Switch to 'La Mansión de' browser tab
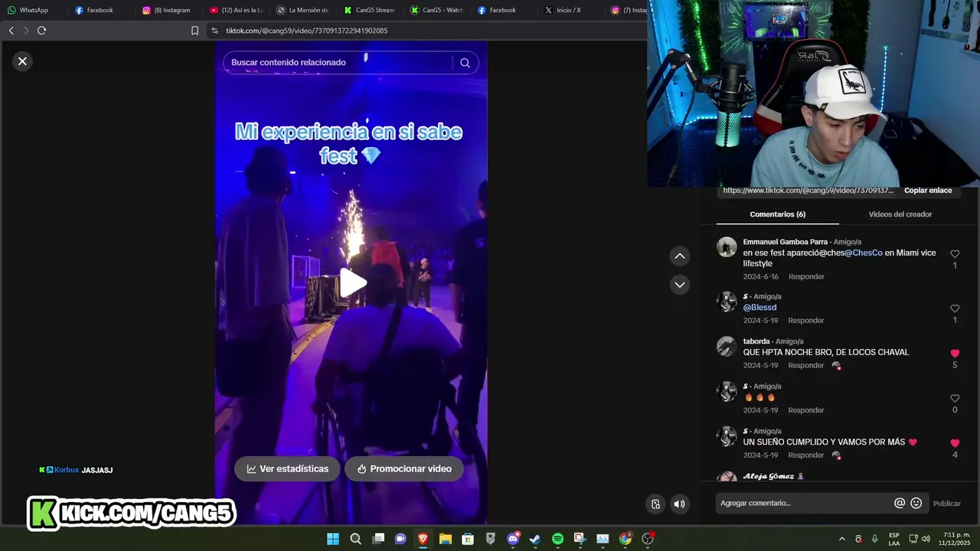 click(x=302, y=10)
